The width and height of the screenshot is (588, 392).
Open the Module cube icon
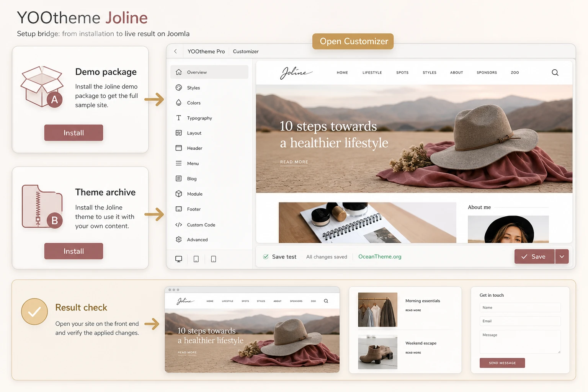coord(179,194)
